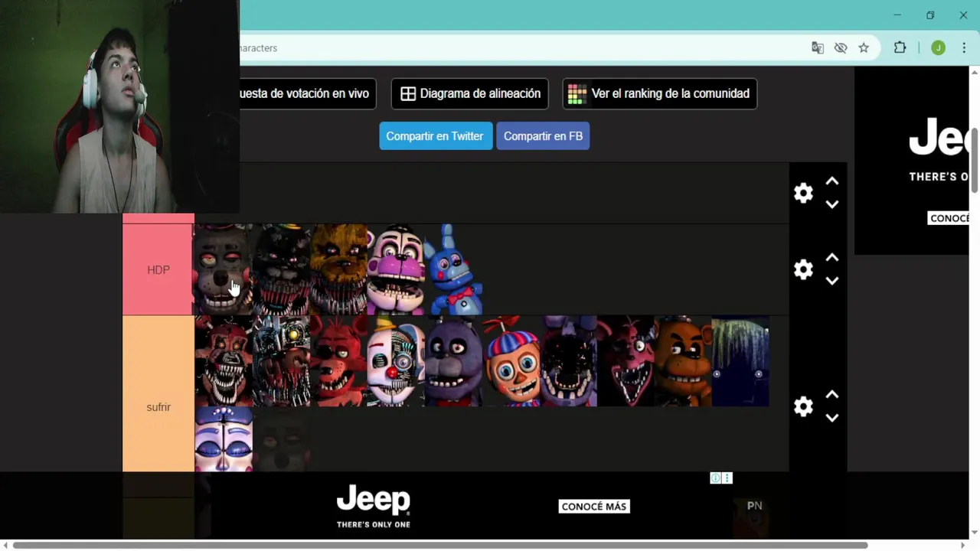Screen dimensions: 980x551
Task: Move the HDP tier row up
Action: [x=832, y=258]
